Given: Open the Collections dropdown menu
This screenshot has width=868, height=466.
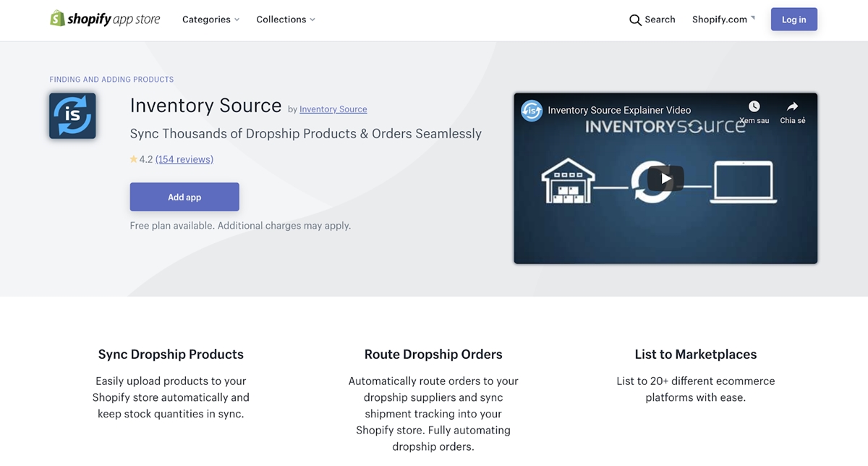Looking at the screenshot, I should [286, 20].
